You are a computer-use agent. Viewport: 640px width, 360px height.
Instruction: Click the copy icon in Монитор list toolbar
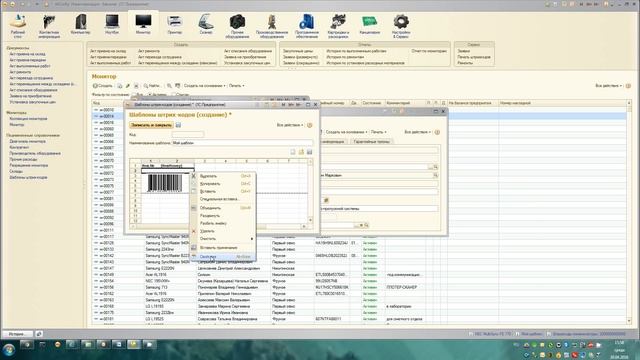point(120,86)
